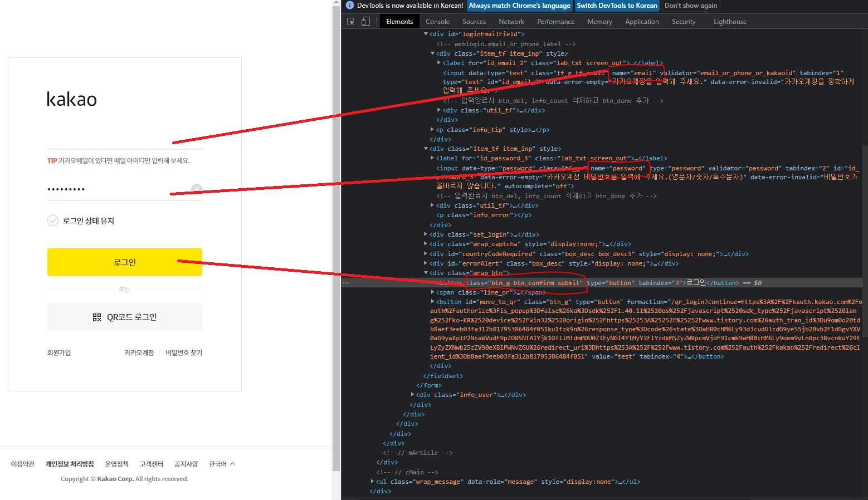Expand the span class="line_or" node
Viewport: 868px width, 500px height.
[x=432, y=292]
